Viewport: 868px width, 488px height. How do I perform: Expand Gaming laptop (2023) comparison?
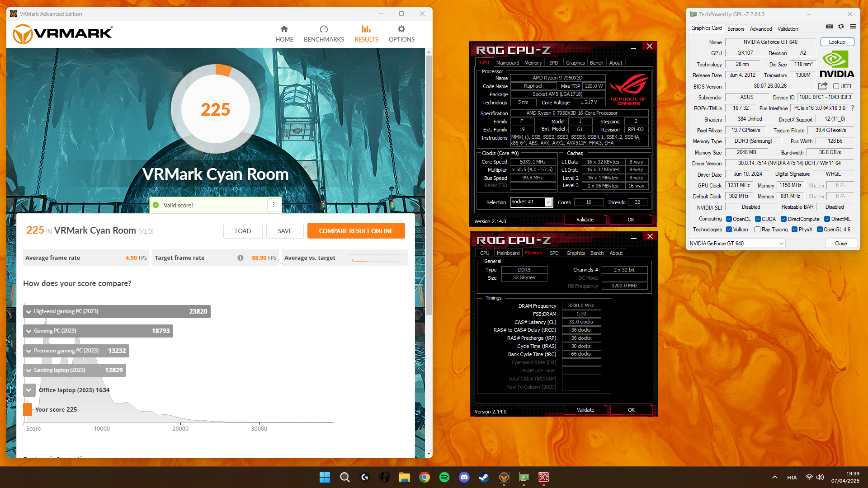click(x=29, y=371)
